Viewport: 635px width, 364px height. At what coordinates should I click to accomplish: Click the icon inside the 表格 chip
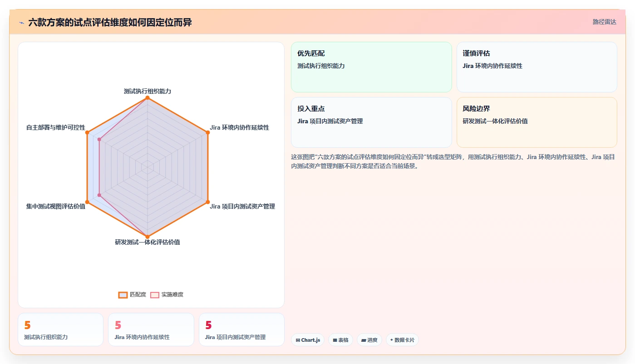(335, 340)
